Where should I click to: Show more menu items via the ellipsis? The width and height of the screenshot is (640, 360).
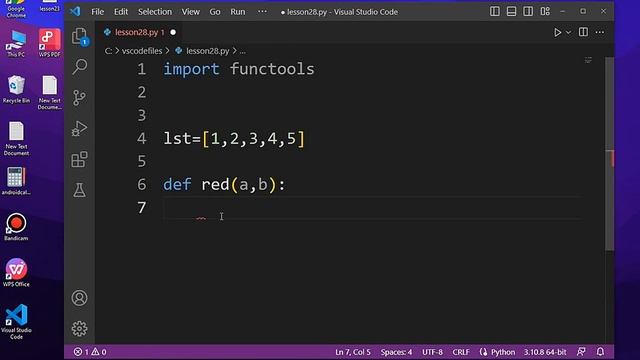point(262,12)
